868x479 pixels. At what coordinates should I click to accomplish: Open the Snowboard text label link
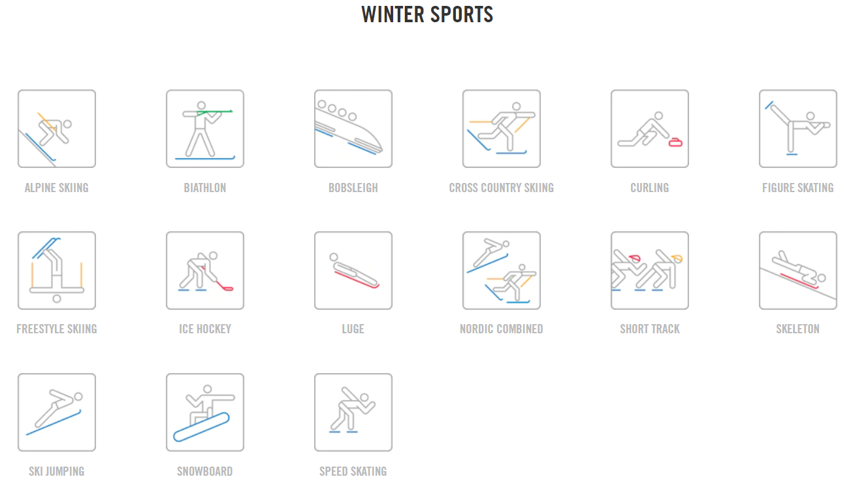point(205,471)
